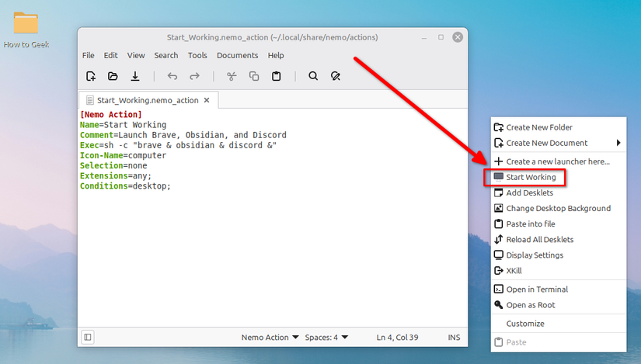Place cursor in the Exec=sh -c line

[x=178, y=145]
